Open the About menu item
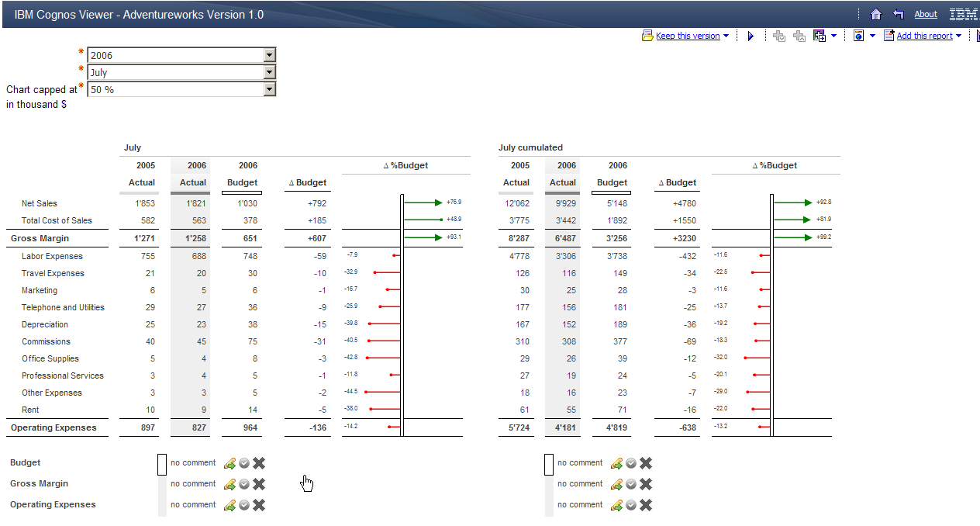980x526 pixels. (925, 13)
